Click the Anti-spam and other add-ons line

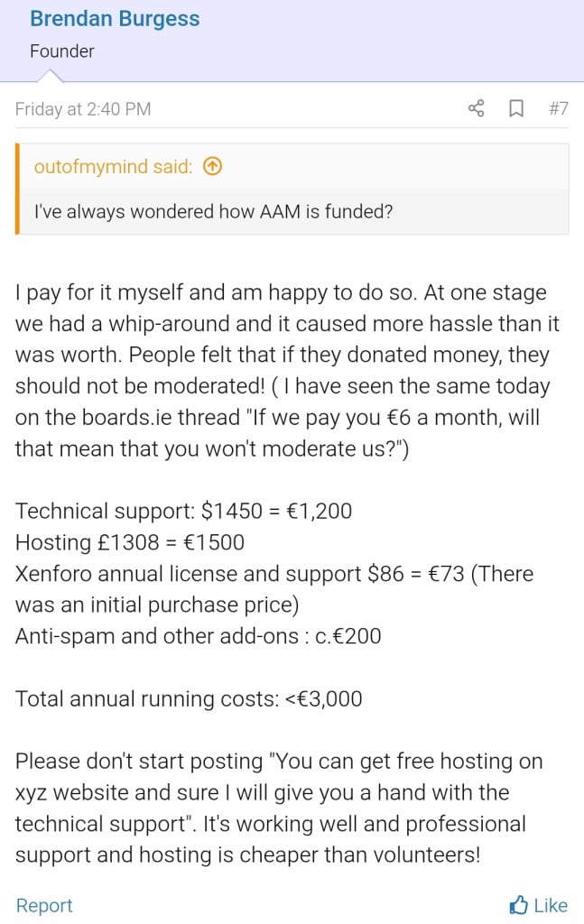pos(198,636)
